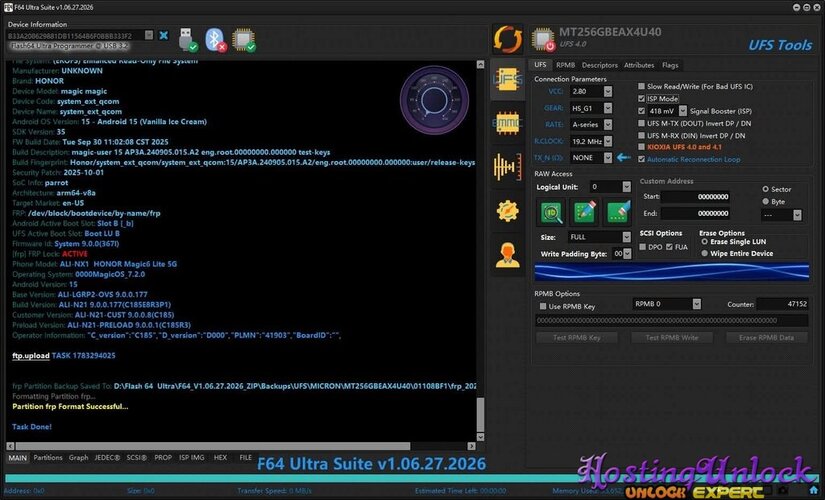Click the chip status icon with green check

click(x=244, y=39)
